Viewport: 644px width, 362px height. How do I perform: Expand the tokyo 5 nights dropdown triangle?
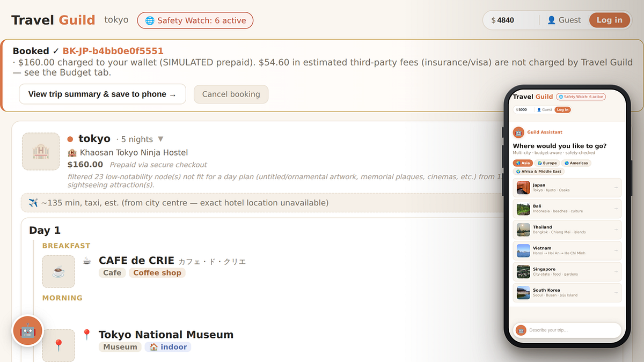pyautogui.click(x=160, y=139)
